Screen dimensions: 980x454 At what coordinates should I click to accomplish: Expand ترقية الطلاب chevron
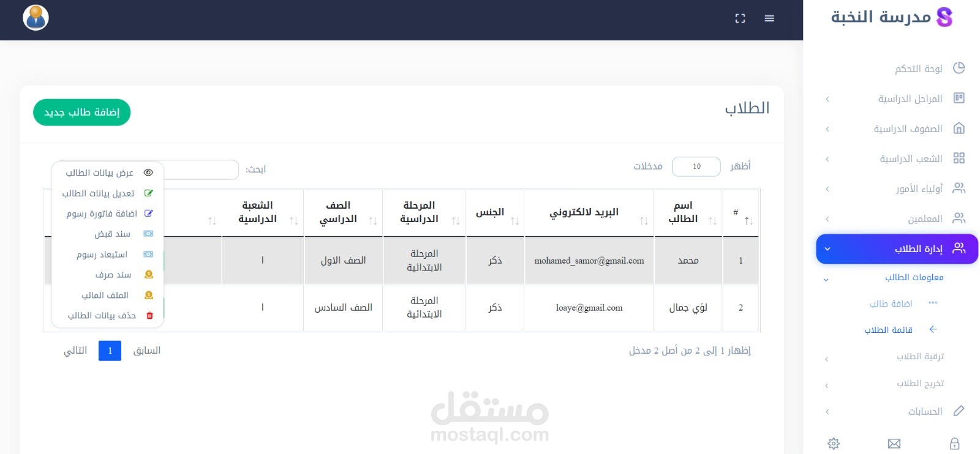click(827, 359)
